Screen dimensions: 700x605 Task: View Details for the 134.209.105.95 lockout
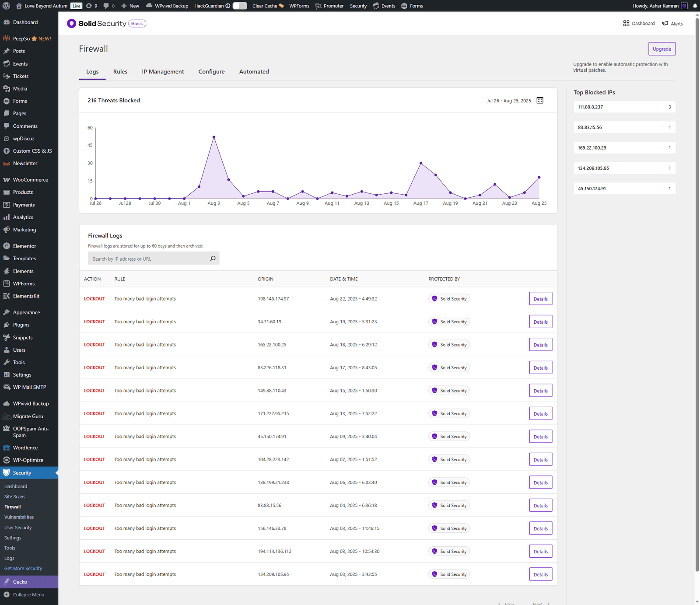[541, 574]
